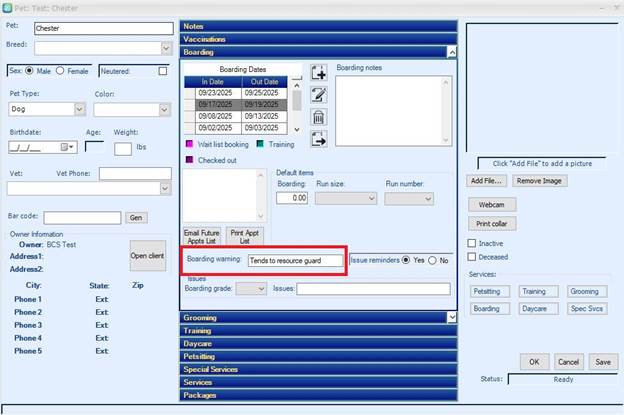Click the Issues text field
The width and height of the screenshot is (624, 415).
(x=373, y=289)
